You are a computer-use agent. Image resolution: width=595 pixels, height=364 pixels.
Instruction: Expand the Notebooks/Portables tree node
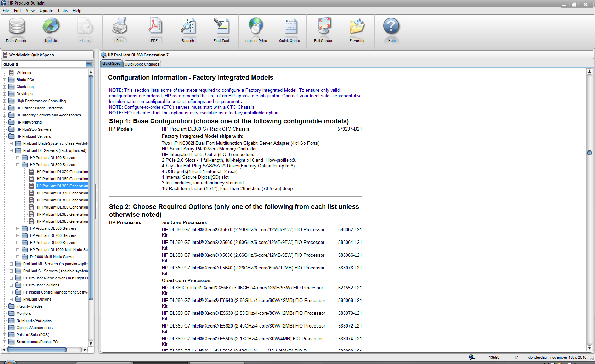[x=4, y=320]
